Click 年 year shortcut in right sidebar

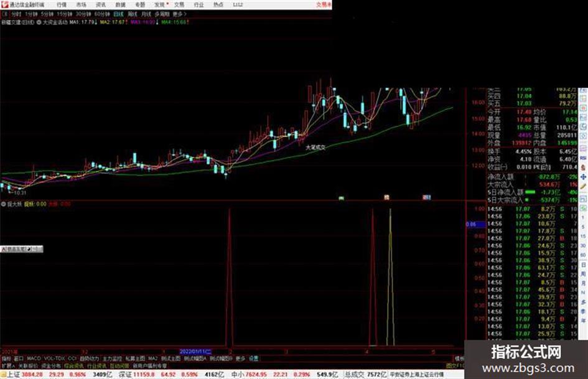583,321
